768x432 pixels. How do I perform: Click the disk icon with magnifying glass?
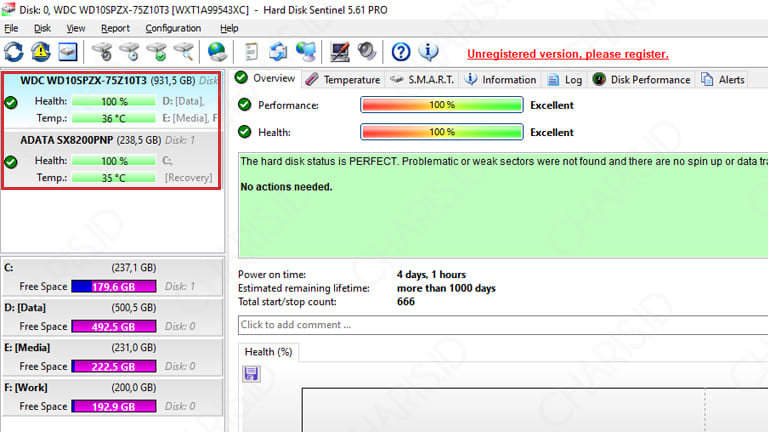(x=184, y=51)
